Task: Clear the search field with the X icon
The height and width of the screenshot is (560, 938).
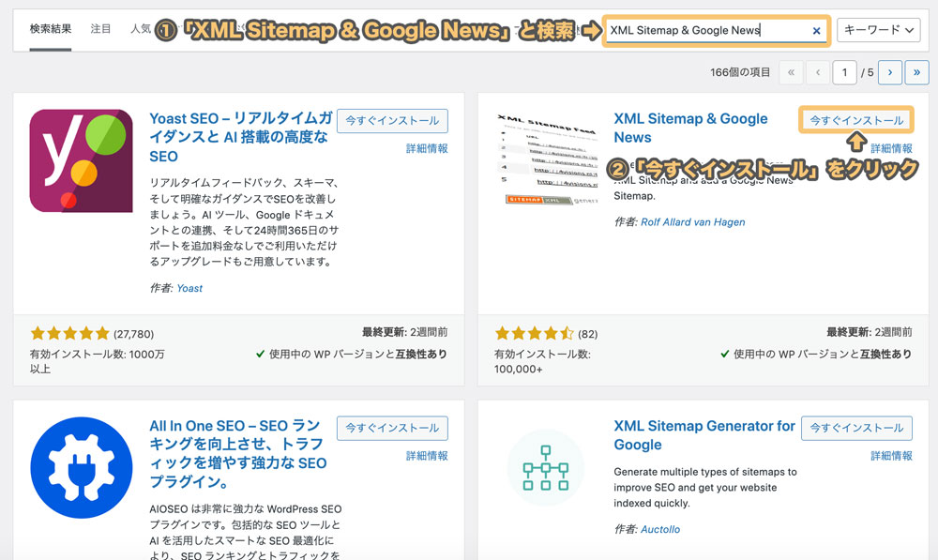Action: (816, 31)
